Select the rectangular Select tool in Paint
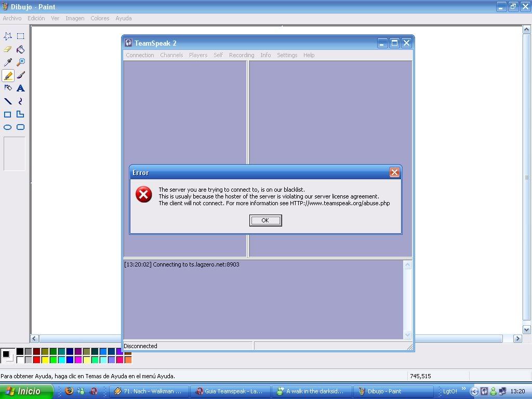 coord(21,36)
